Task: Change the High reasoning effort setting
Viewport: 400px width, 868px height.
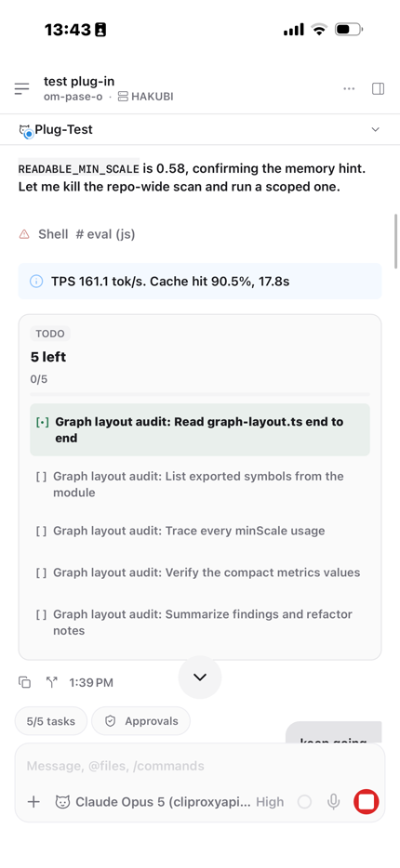Action: 270,802
